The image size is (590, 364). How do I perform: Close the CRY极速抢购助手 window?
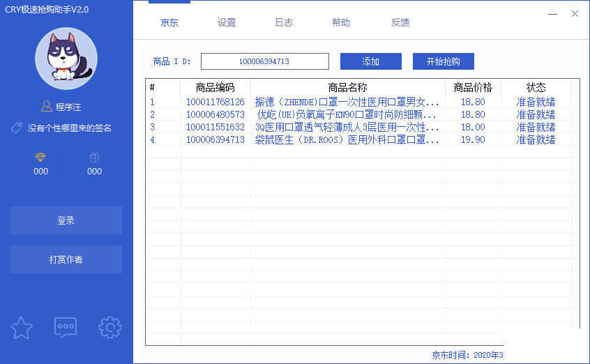pos(575,14)
